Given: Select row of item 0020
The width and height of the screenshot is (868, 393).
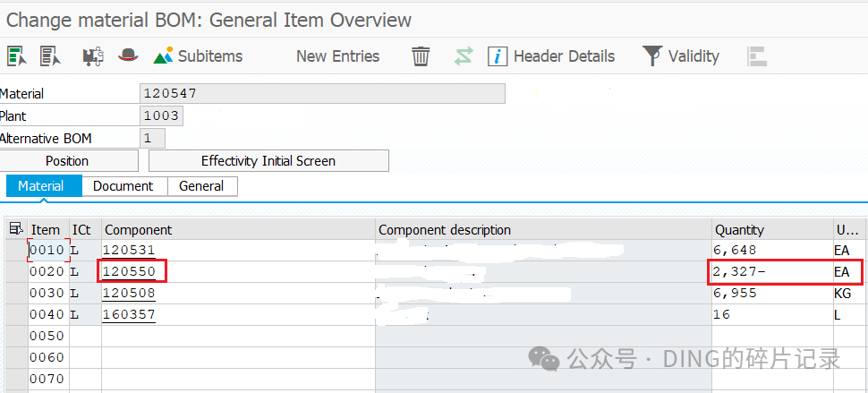Looking at the screenshot, I should point(16,272).
